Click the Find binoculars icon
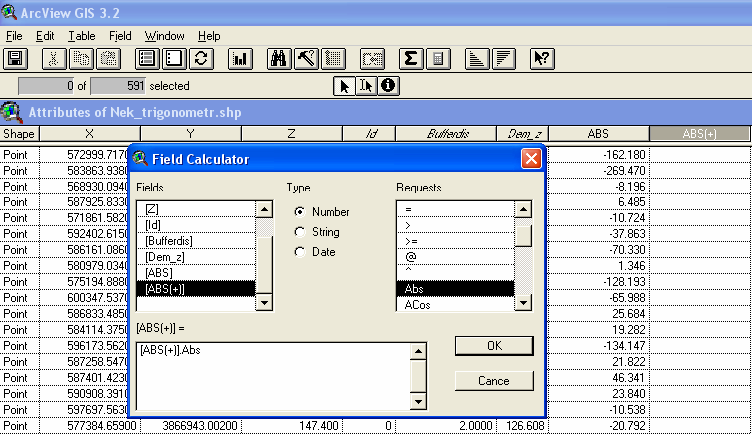 click(279, 59)
